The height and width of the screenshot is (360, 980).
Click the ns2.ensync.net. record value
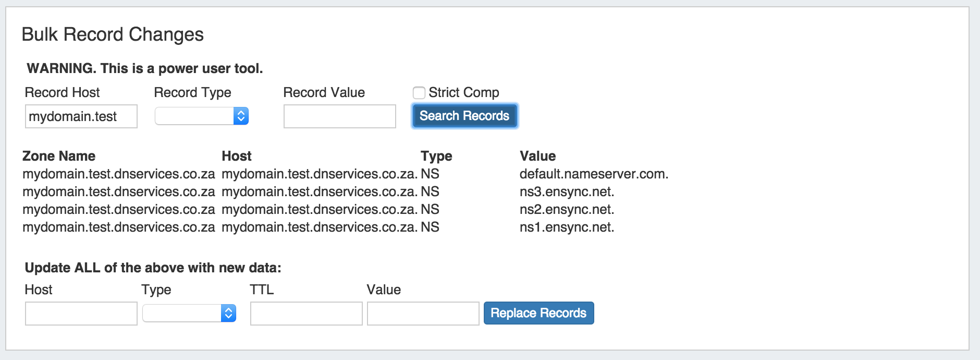tap(567, 209)
